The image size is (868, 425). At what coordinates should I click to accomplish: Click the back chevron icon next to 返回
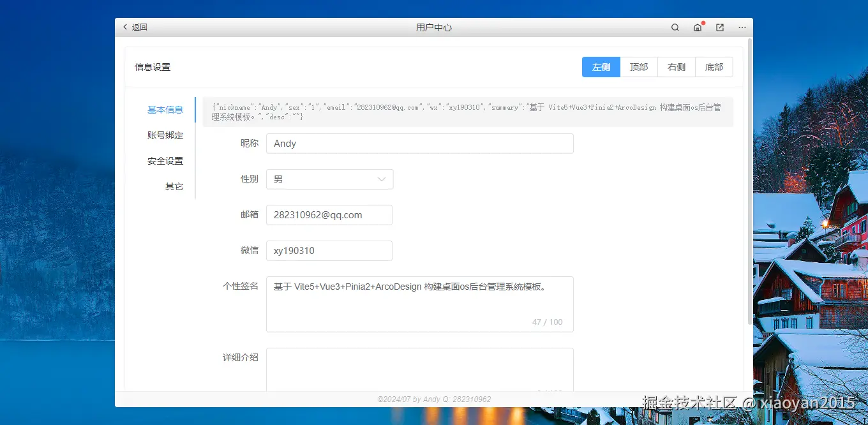click(x=125, y=27)
